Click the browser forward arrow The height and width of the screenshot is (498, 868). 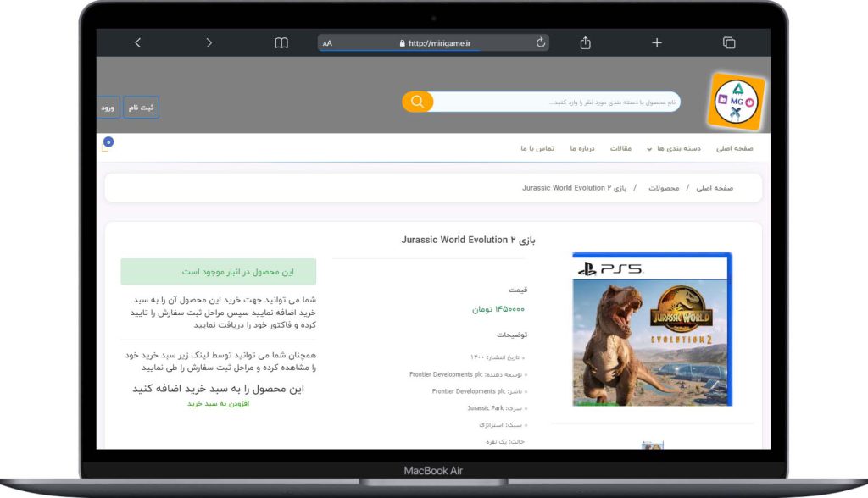tap(209, 43)
